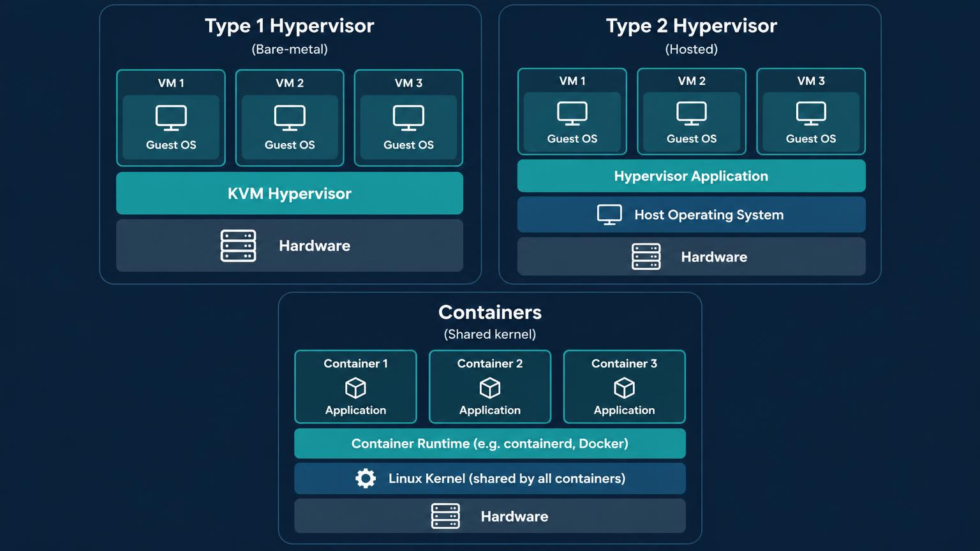Click the server icon in Type 1 Hardware

[238, 246]
